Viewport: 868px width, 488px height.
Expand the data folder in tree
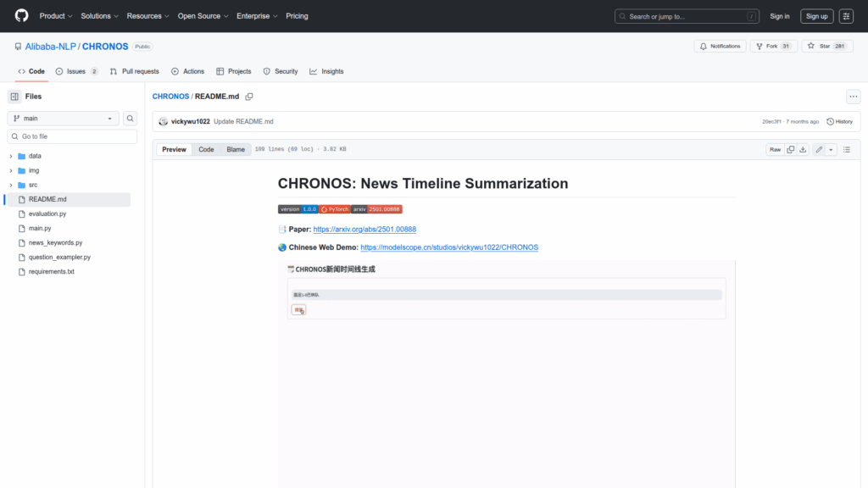click(x=11, y=156)
